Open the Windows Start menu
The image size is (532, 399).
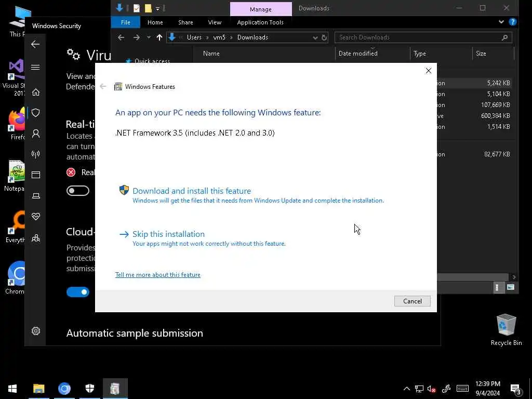tap(12, 389)
